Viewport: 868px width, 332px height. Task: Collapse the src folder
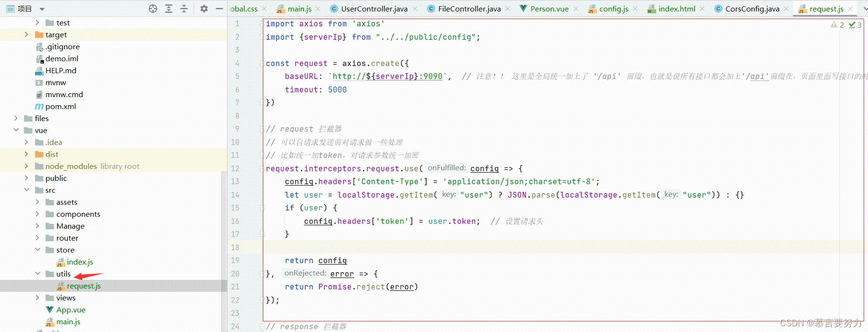pos(26,190)
